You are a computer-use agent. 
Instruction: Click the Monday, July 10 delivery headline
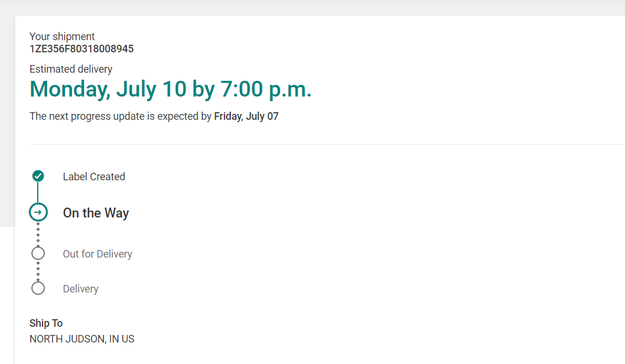click(x=170, y=90)
